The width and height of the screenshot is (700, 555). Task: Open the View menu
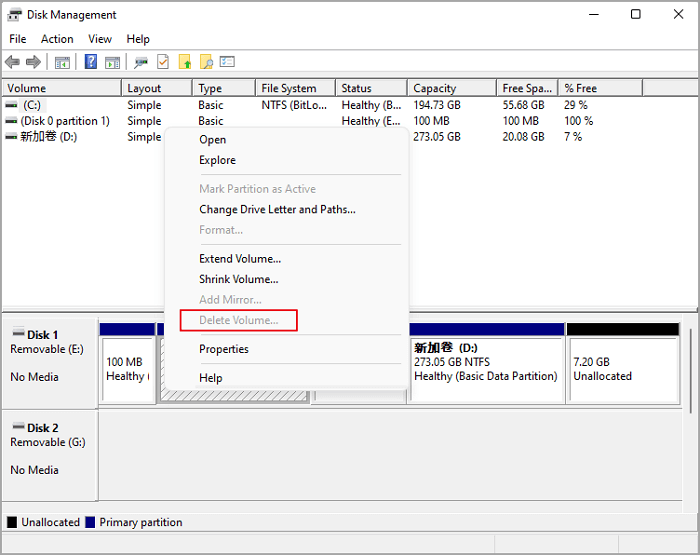pyautogui.click(x=100, y=39)
